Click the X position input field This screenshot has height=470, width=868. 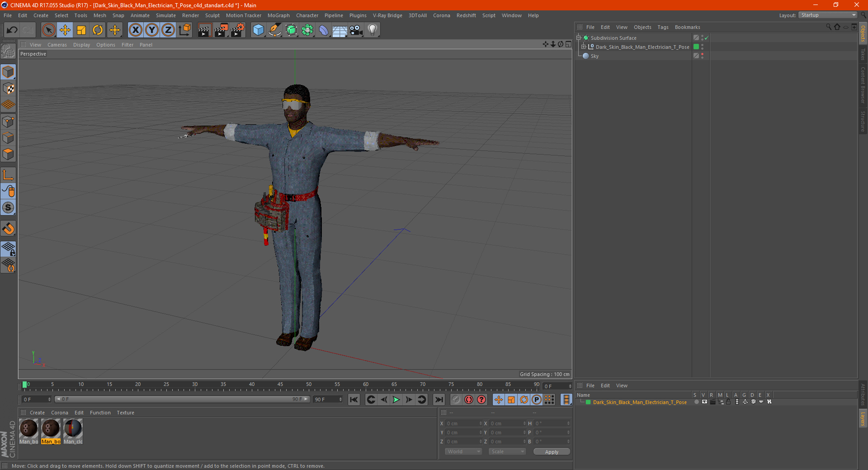[463, 423]
